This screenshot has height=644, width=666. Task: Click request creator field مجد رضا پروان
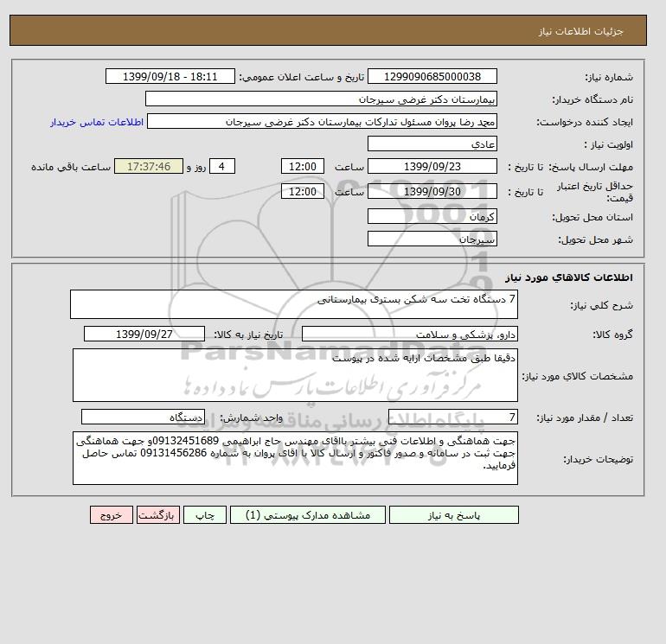322,121
